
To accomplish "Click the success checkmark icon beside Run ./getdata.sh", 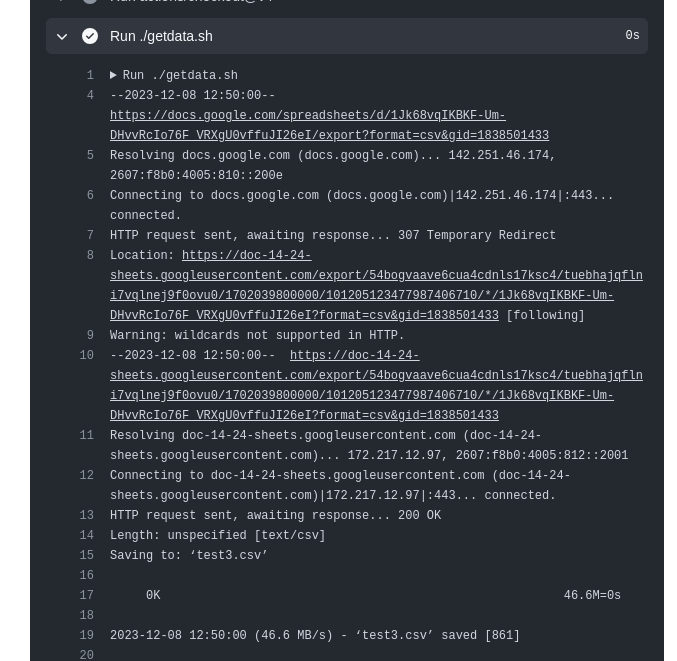I will (x=90, y=36).
